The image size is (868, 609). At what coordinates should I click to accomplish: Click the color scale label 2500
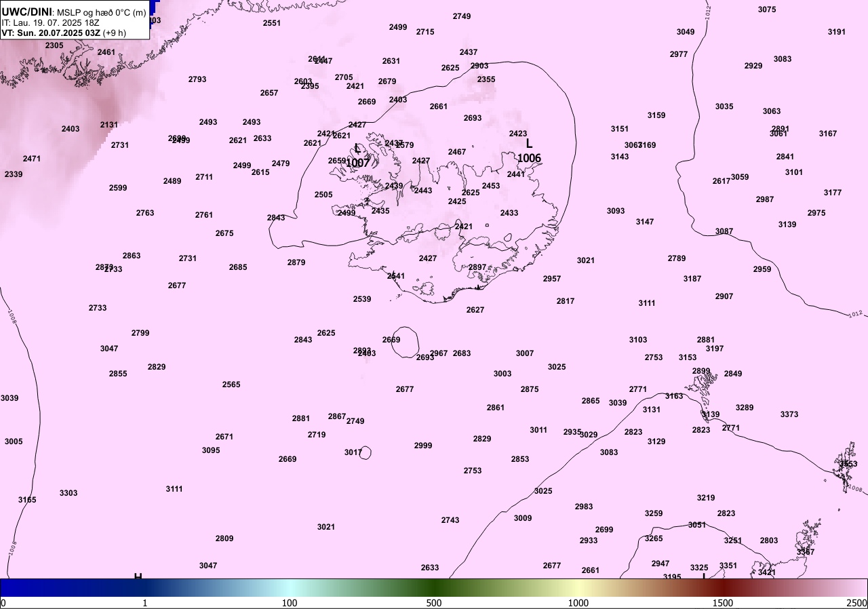[x=856, y=603]
